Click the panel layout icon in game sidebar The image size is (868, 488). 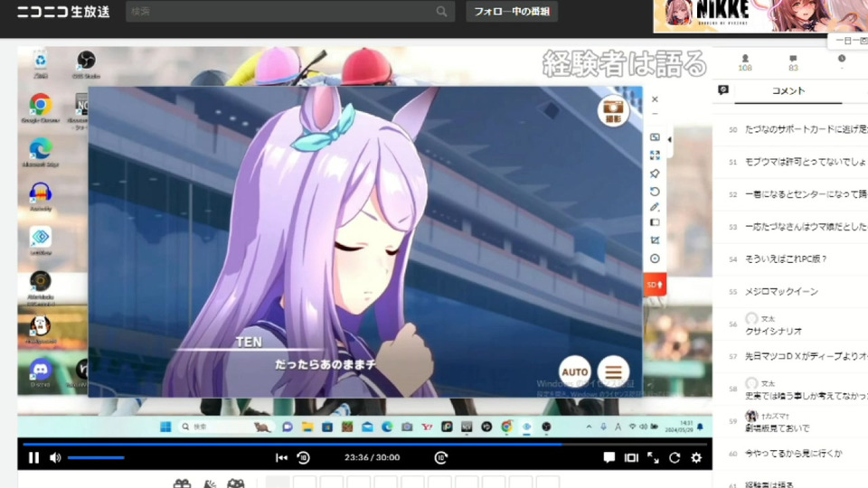pos(655,222)
